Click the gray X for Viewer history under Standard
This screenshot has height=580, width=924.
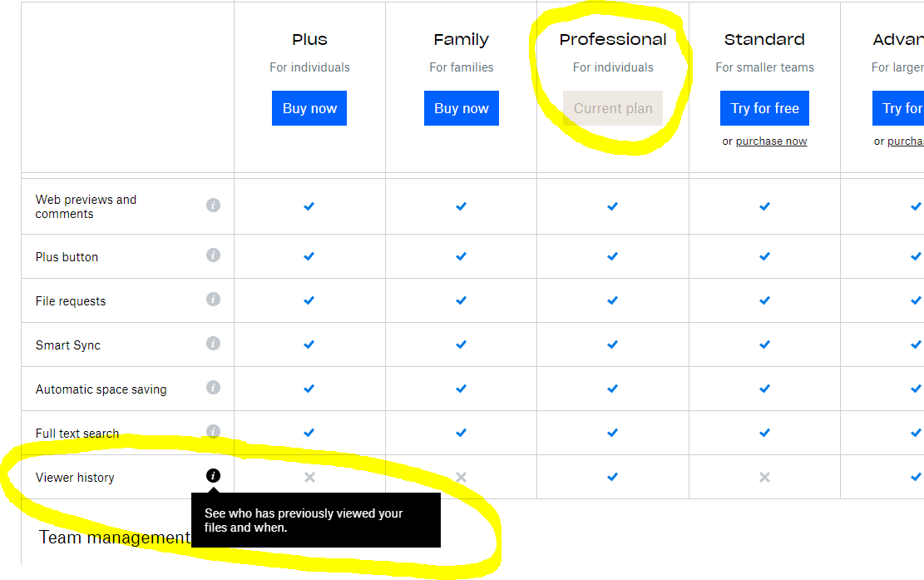(x=764, y=477)
